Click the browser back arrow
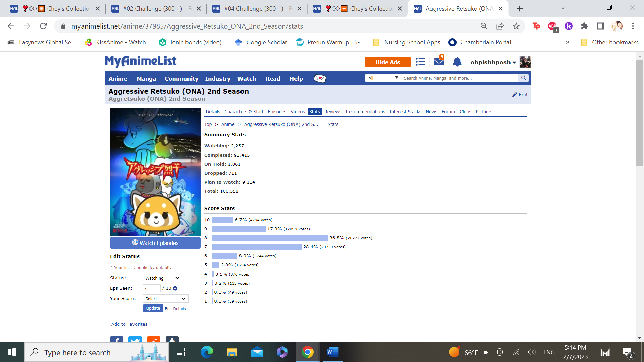The width and height of the screenshot is (644, 362). [x=11, y=26]
